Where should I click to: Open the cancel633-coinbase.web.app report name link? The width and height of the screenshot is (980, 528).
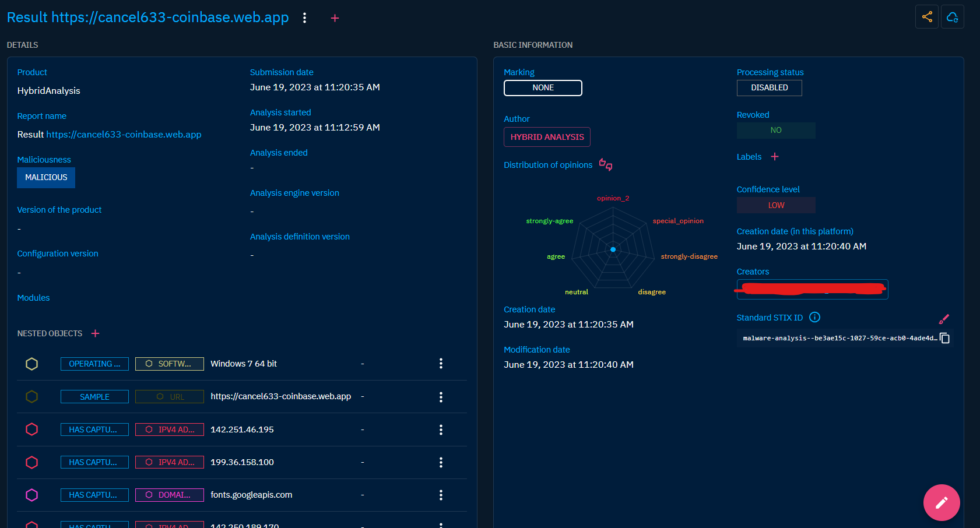124,135
